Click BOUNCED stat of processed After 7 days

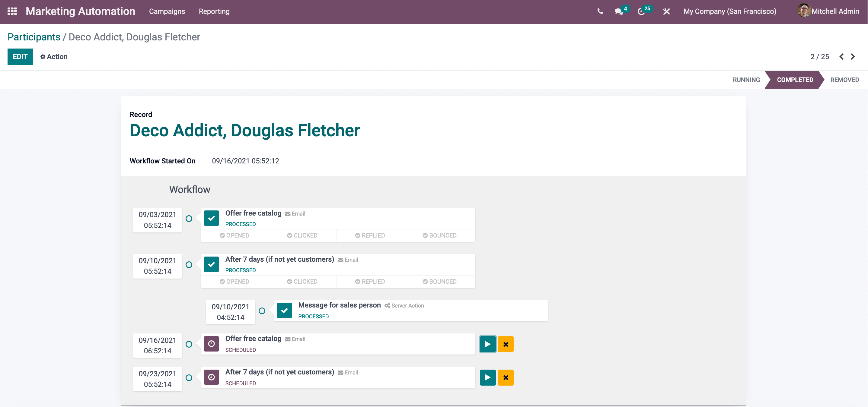point(439,281)
